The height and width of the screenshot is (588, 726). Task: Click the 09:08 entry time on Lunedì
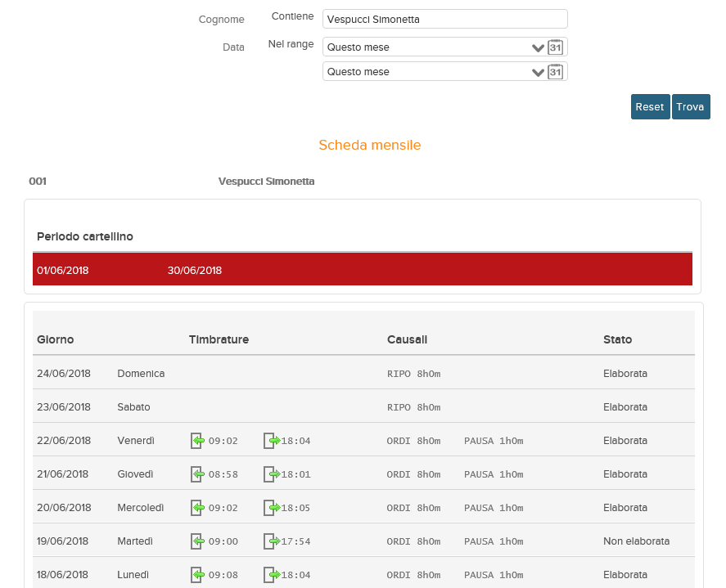[223, 575]
